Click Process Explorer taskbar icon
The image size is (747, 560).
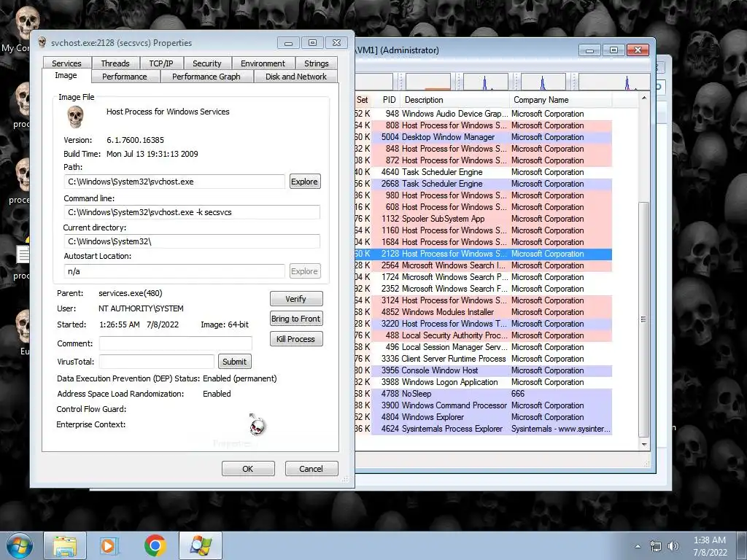(x=201, y=545)
